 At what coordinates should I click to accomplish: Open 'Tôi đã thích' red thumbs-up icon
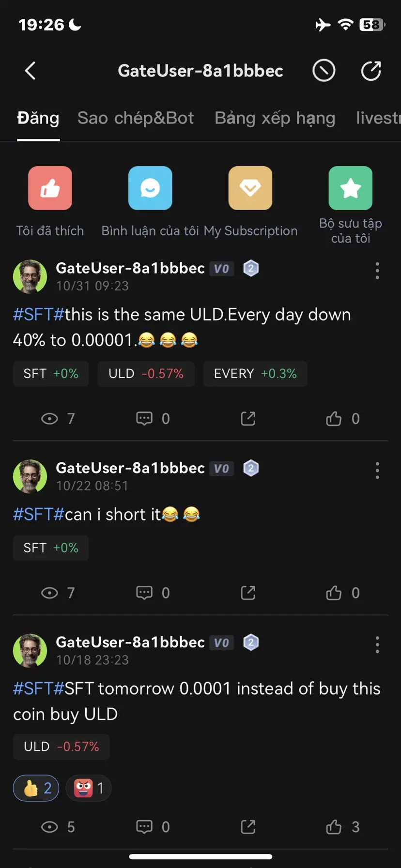50,188
